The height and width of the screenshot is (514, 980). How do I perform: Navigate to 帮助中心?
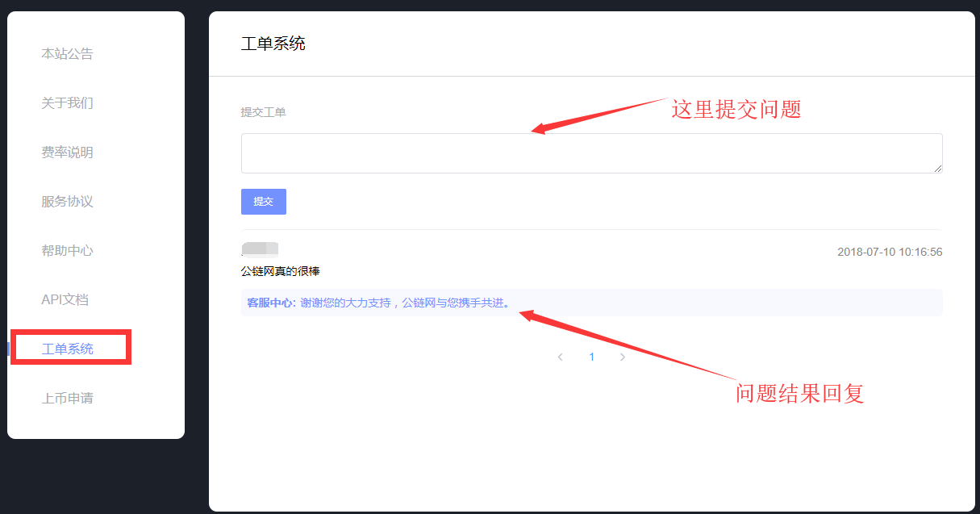pos(67,251)
